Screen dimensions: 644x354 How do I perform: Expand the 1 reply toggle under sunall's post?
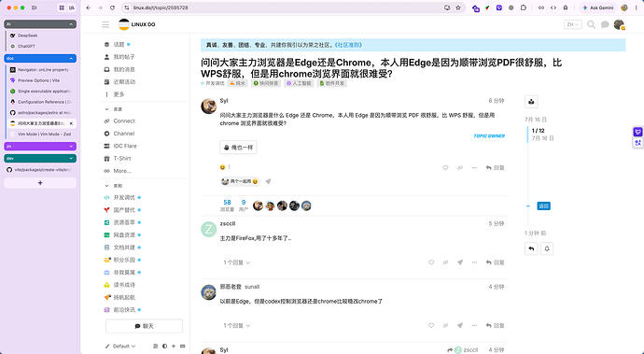237,325
